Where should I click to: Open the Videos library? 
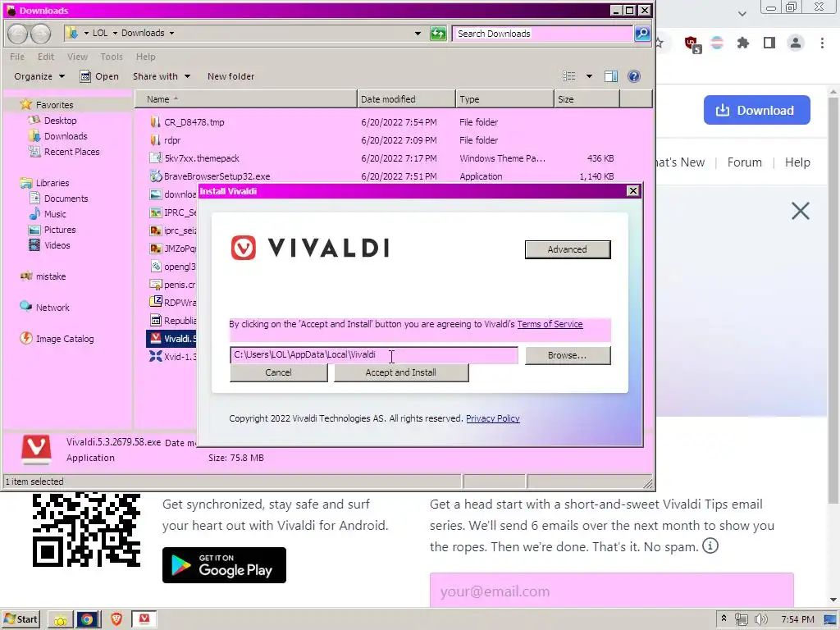tap(57, 244)
